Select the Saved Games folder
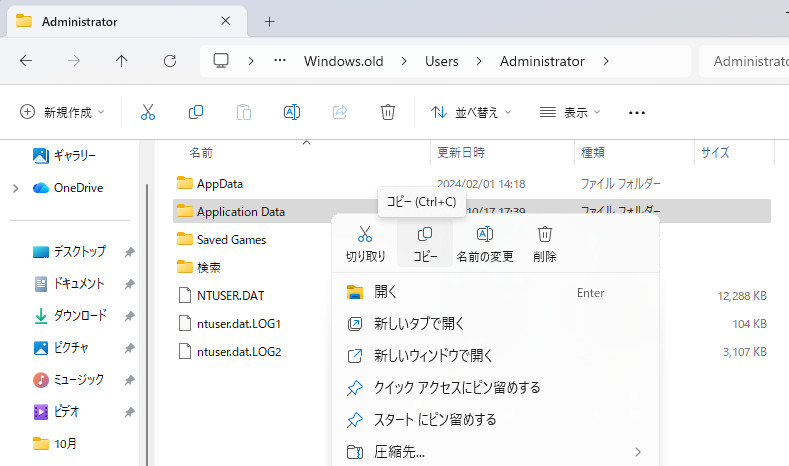This screenshot has height=466, width=789. (221, 240)
